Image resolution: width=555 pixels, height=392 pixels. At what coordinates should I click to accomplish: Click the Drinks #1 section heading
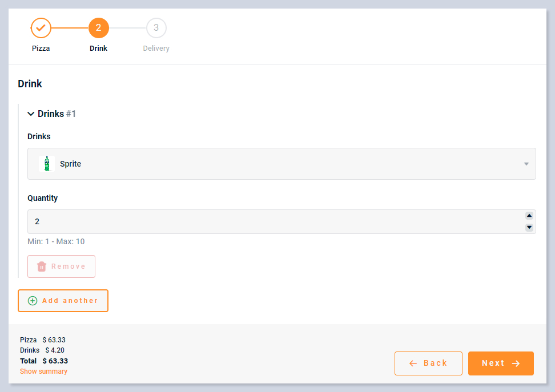point(57,114)
